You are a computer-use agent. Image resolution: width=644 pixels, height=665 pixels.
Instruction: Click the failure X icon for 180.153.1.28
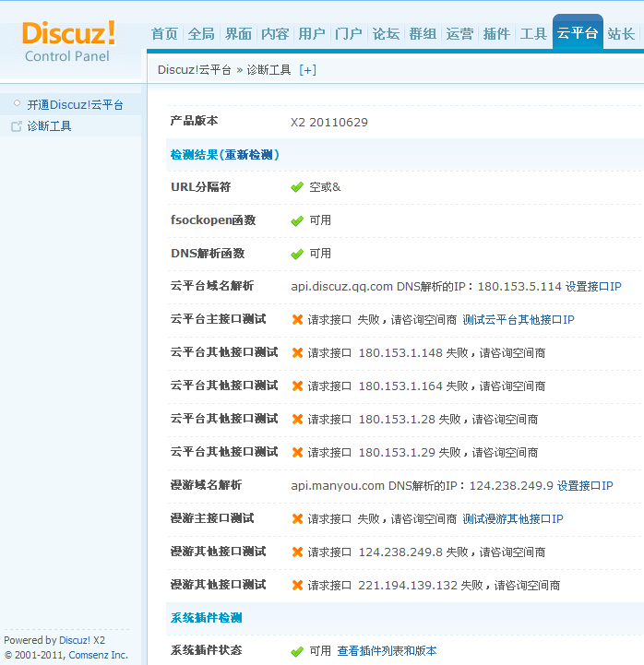click(x=297, y=420)
